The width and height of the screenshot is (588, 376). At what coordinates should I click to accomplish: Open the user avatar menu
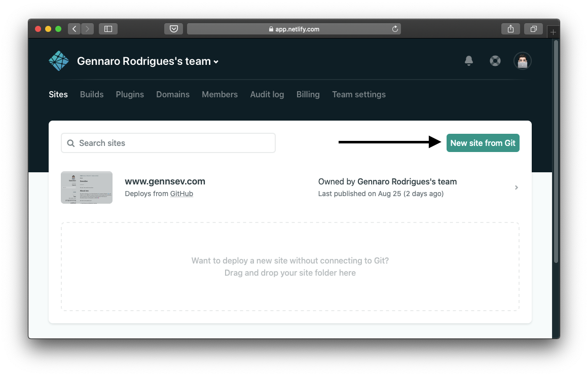(x=523, y=61)
